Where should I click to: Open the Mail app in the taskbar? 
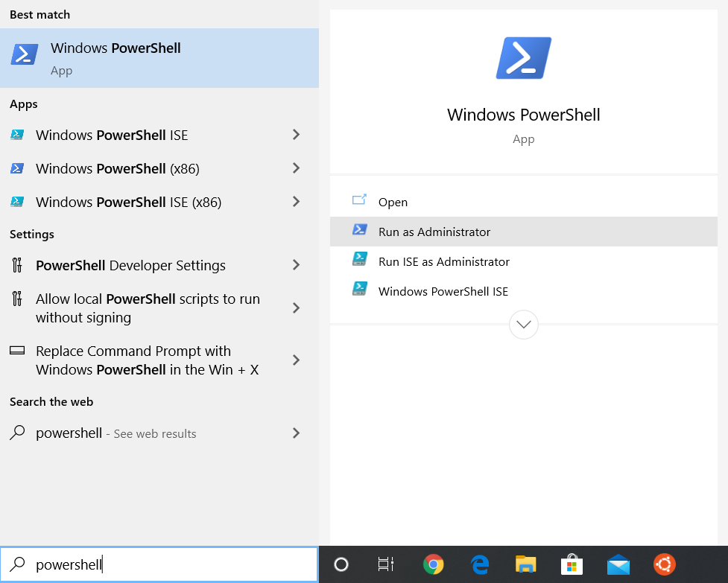click(x=618, y=564)
